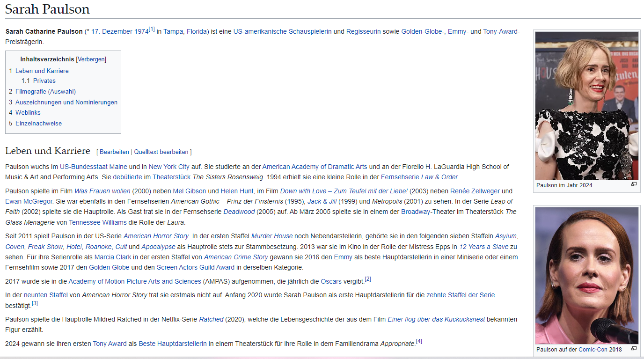Open the Sarah Paulson 2024 portrait thumbnail
Image resolution: width=644 pixels, height=359 pixels.
[x=587, y=105]
